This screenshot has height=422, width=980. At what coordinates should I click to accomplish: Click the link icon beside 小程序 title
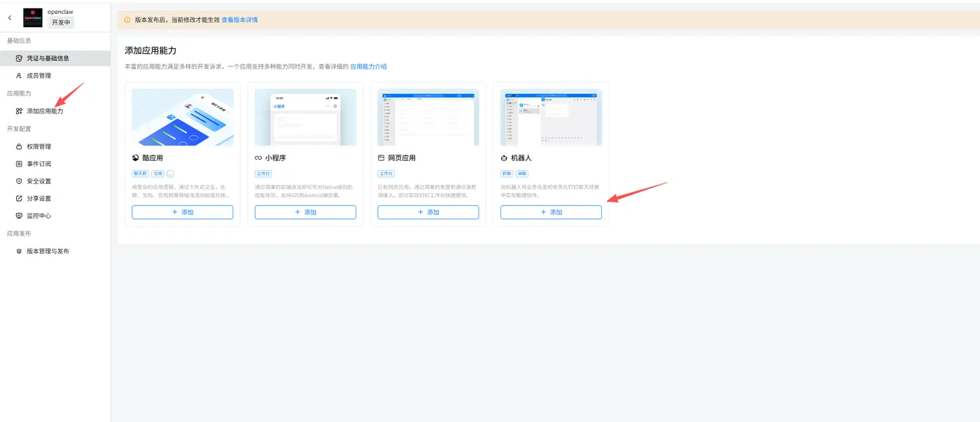tap(258, 157)
